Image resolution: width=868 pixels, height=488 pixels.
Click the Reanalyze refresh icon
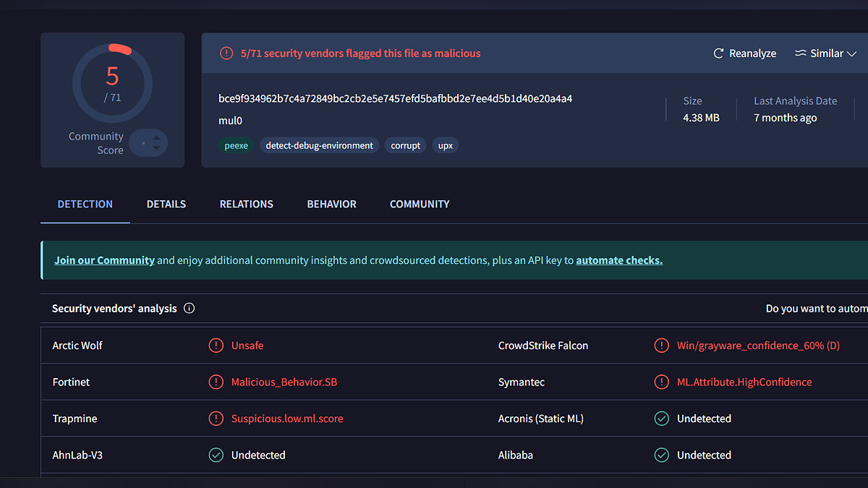click(718, 53)
